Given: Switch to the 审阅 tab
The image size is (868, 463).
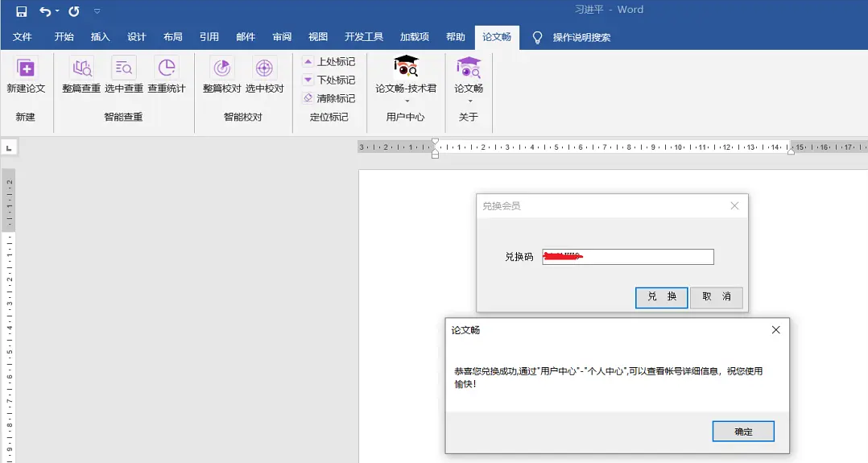Looking at the screenshot, I should [282, 37].
